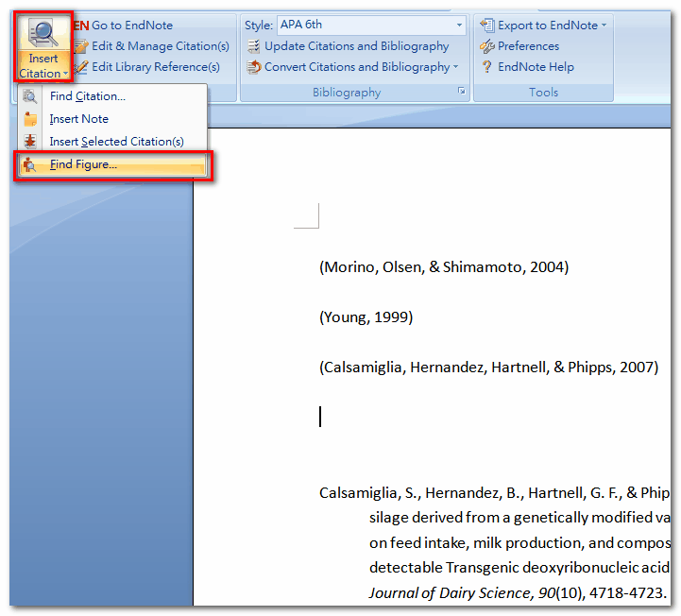
Task: Click the Export to EndNote icon
Action: pos(487,26)
